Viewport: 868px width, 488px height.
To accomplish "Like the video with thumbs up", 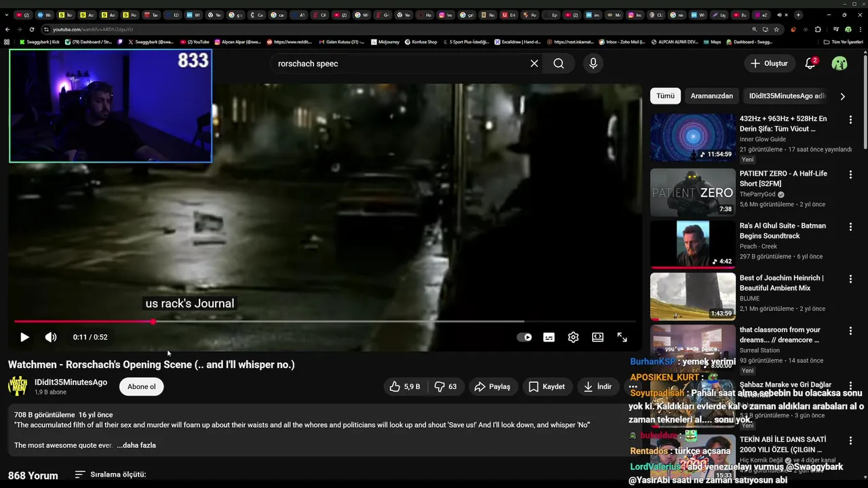I will click(x=404, y=386).
